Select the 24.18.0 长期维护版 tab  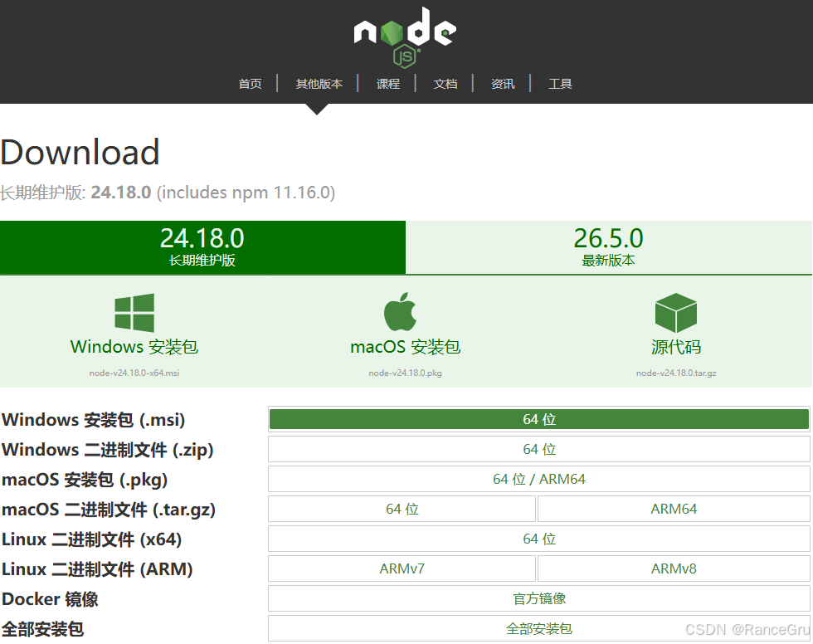pyautogui.click(x=202, y=247)
